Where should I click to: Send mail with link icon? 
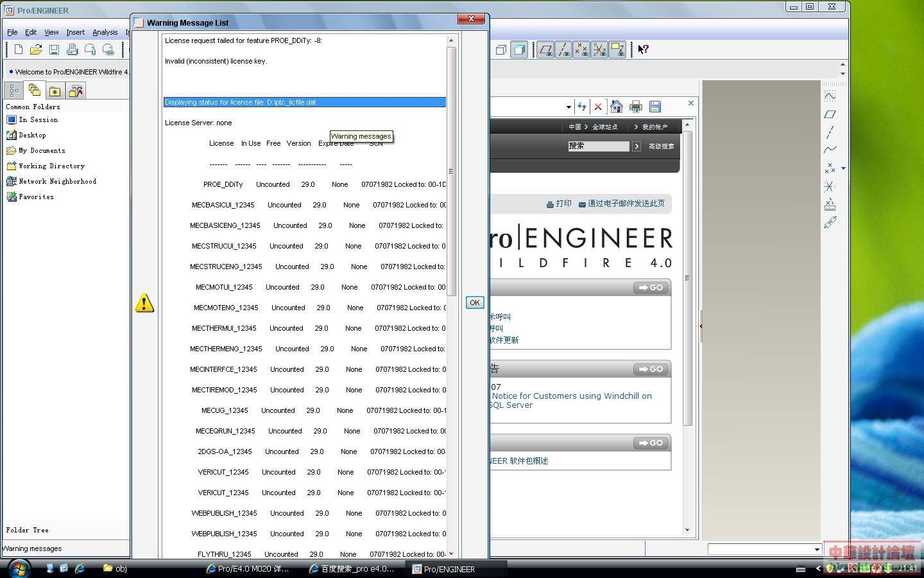click(x=108, y=49)
